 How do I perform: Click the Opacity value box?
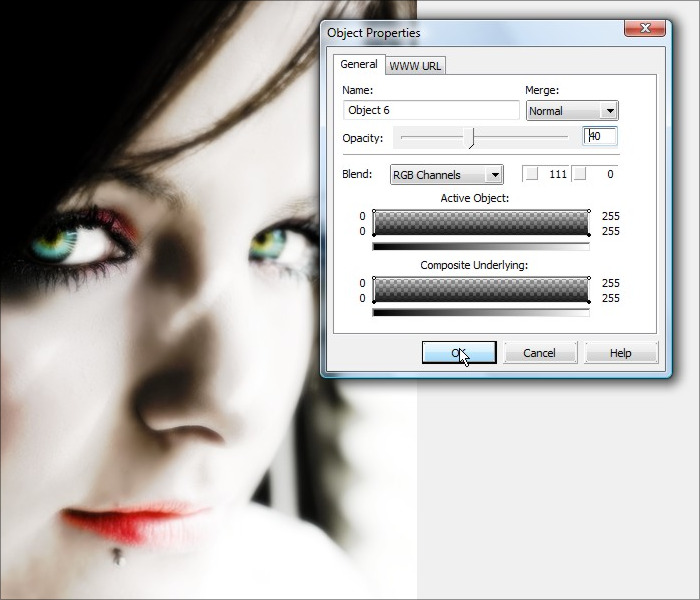point(601,137)
